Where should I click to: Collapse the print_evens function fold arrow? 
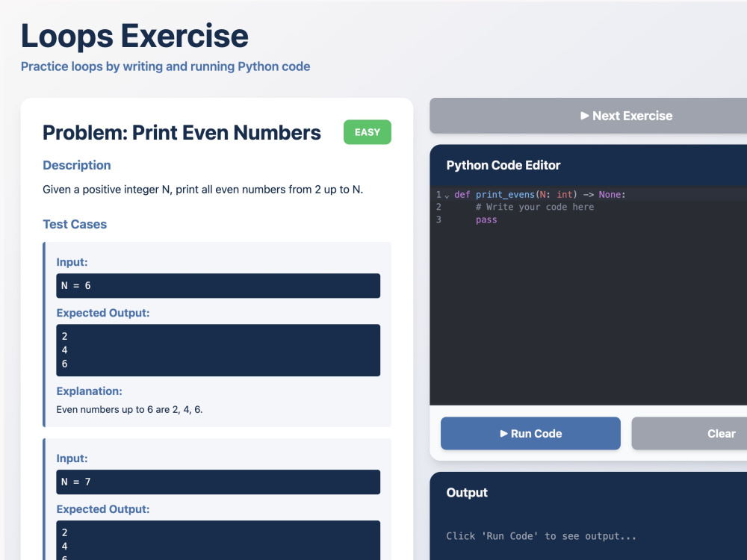[x=447, y=195]
